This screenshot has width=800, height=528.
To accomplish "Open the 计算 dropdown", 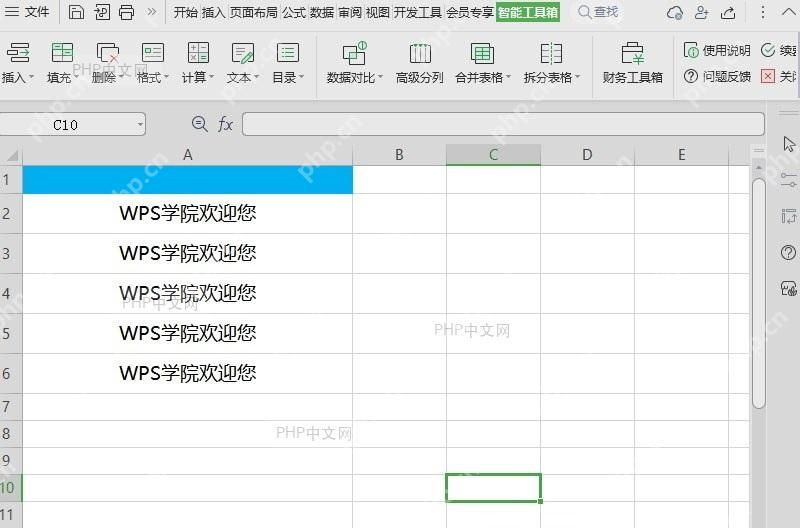I will pyautogui.click(x=211, y=77).
